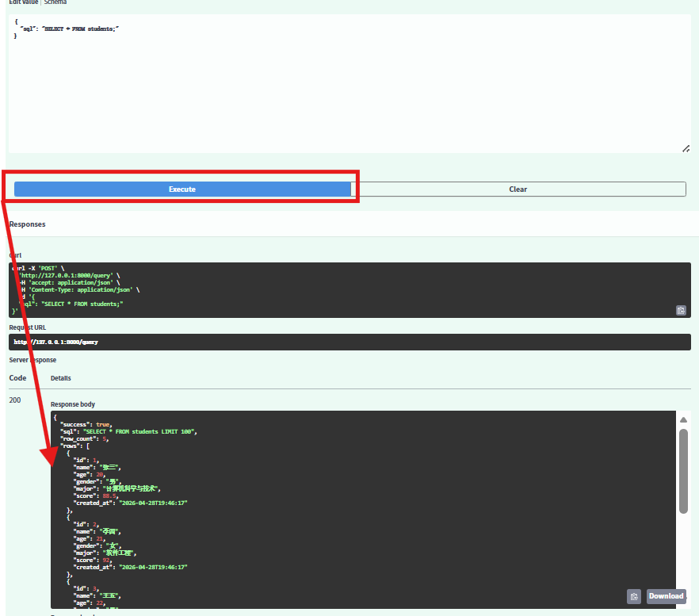Click the first created_at 2026-04-28T19:46:17 value
699x616 pixels.
[x=153, y=503]
